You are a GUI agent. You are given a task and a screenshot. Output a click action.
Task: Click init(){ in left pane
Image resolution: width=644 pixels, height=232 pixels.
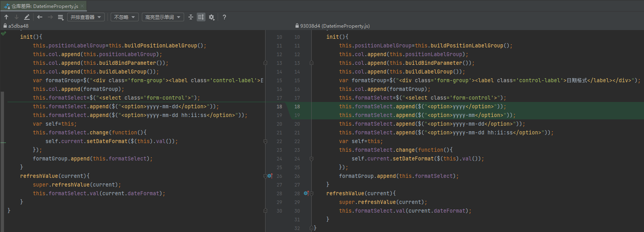tap(31, 37)
